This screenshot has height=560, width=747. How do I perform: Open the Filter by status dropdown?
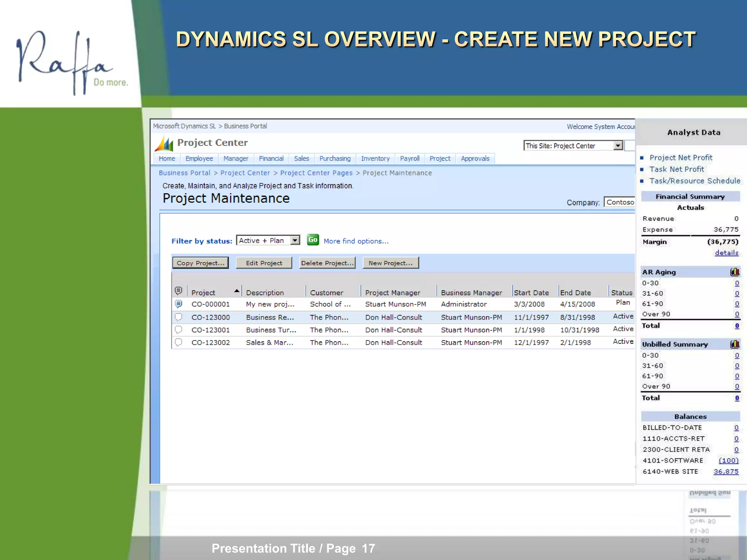(x=295, y=240)
